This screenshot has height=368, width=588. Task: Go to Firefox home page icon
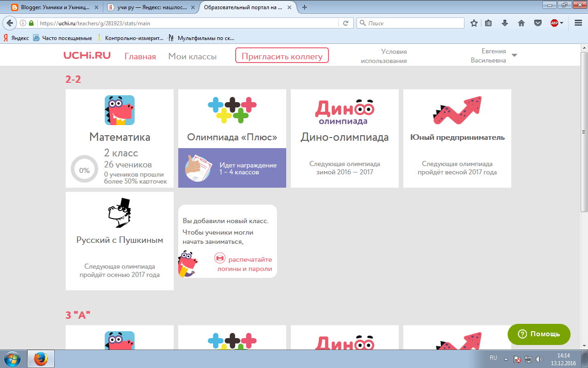coord(521,23)
